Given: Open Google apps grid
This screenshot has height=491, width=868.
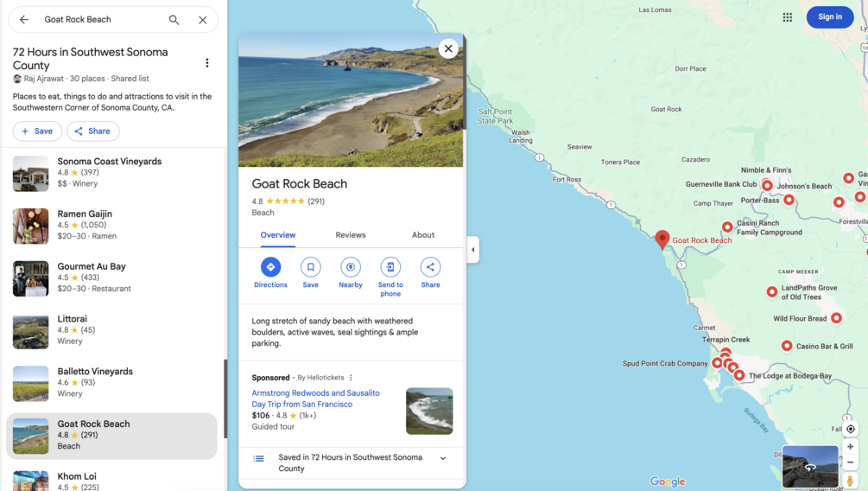Looking at the screenshot, I should [787, 17].
